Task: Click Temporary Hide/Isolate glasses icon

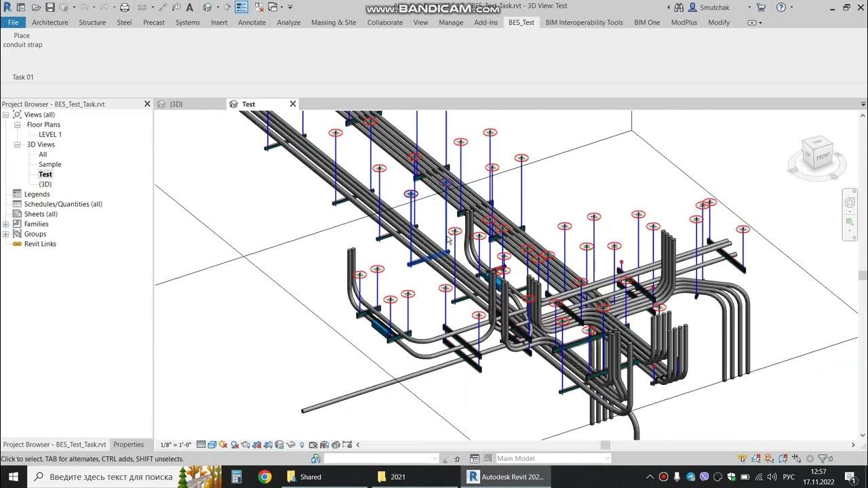Action: [290, 445]
